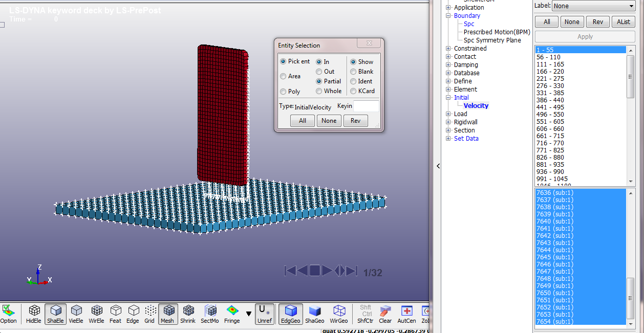644x333 pixels.
Task: Open the Fringe plot tool
Action: (x=232, y=314)
